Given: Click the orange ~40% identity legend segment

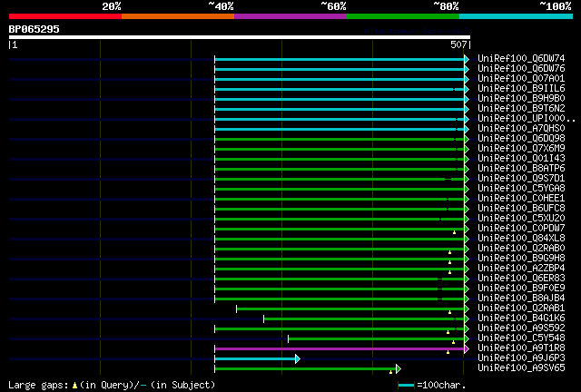Looking at the screenshot, I should click(178, 16).
